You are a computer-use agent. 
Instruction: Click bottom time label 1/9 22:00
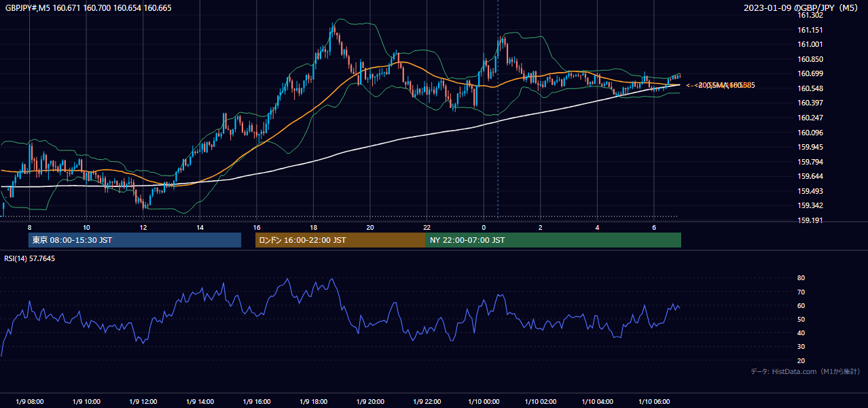[x=427, y=402]
